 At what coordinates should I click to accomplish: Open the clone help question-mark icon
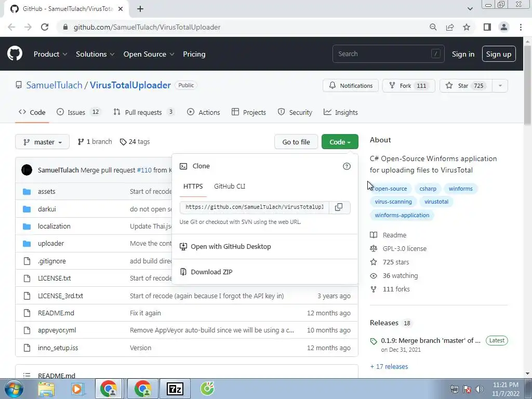click(x=347, y=166)
